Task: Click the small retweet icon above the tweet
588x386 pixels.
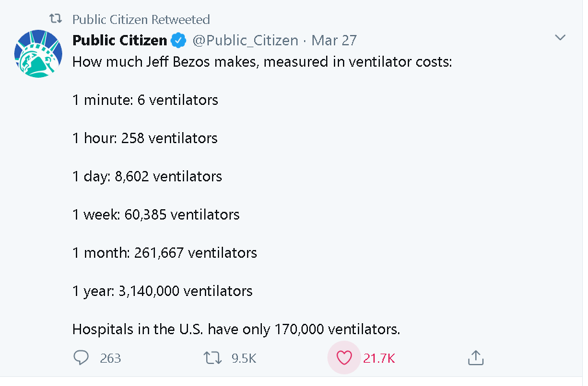Action: click(56, 18)
